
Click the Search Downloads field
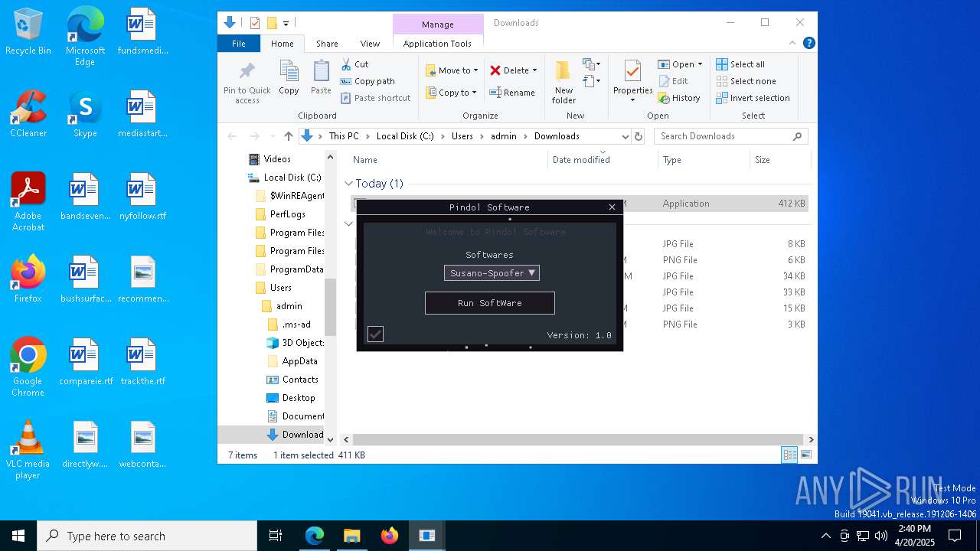731,136
